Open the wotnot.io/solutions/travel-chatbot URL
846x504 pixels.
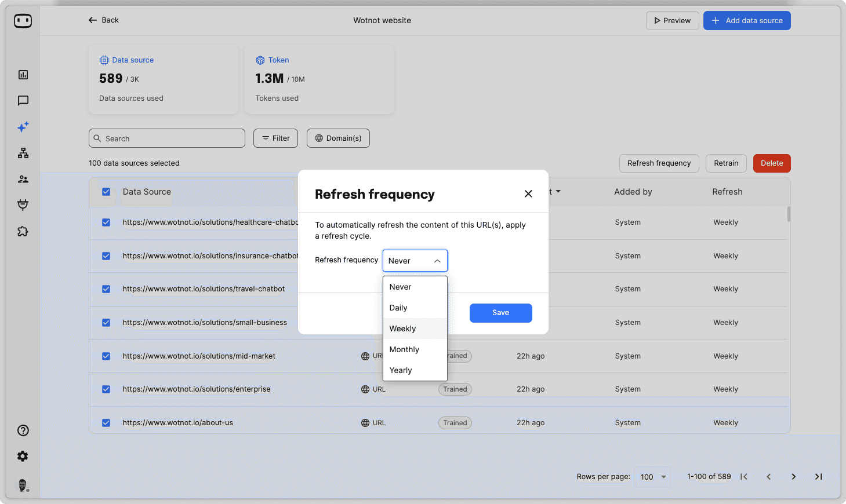pos(204,289)
